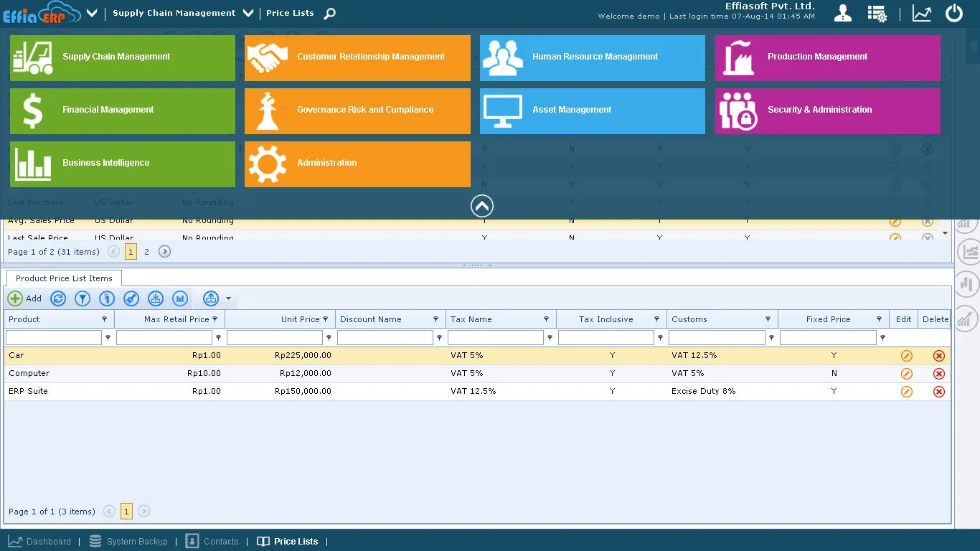Delete the Car price list item
The image size is (980, 551).
[939, 356]
